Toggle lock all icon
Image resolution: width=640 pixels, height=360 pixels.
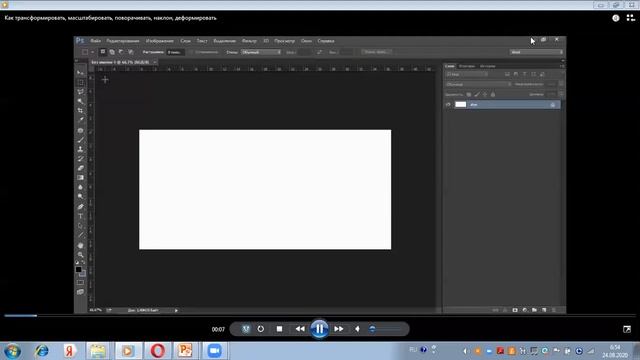[x=493, y=94]
